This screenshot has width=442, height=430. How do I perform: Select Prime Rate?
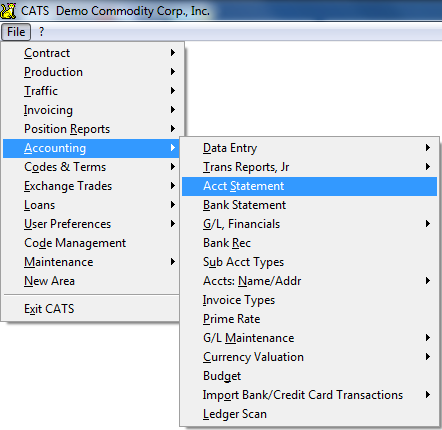point(309,319)
